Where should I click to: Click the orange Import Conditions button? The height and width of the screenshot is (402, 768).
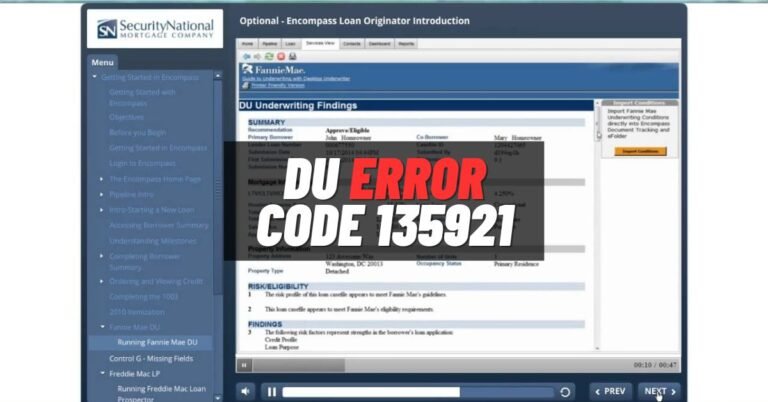641,151
